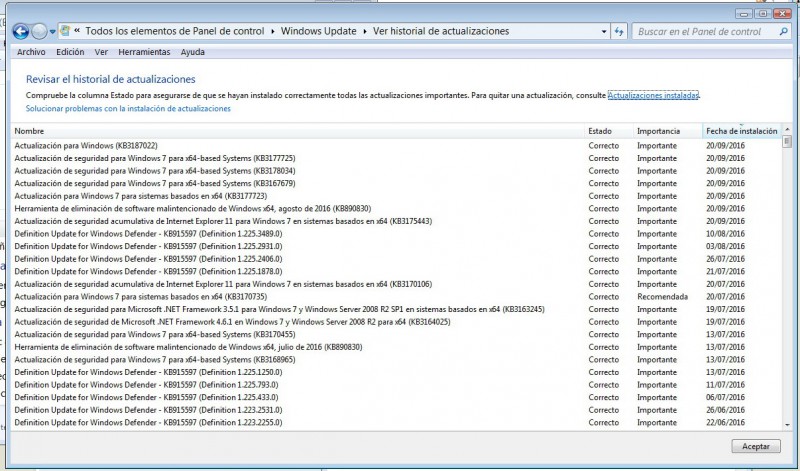The image size is (800, 471).
Task: Open the recent pages history dropdown
Action: (x=52, y=32)
